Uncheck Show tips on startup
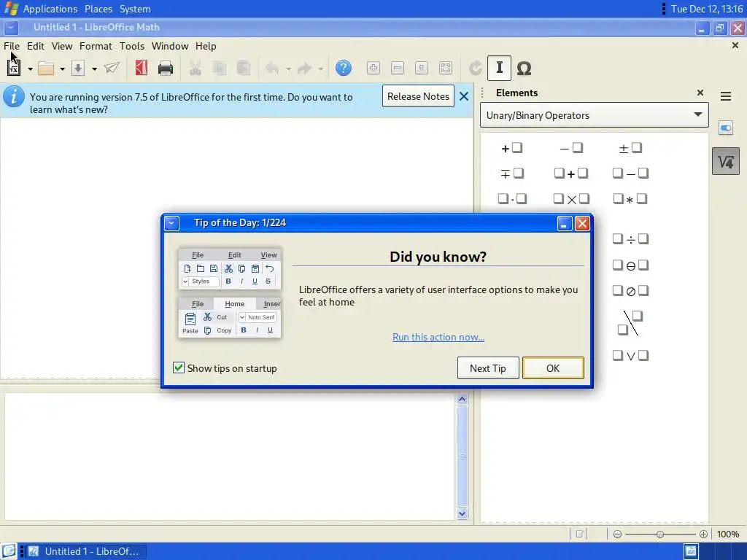Screen dimensions: 747x560 [179, 367]
